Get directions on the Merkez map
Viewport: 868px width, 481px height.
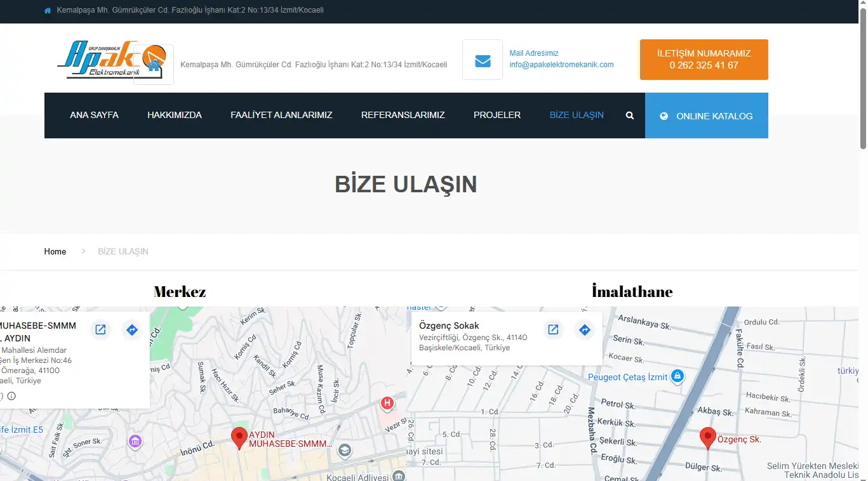(x=131, y=330)
